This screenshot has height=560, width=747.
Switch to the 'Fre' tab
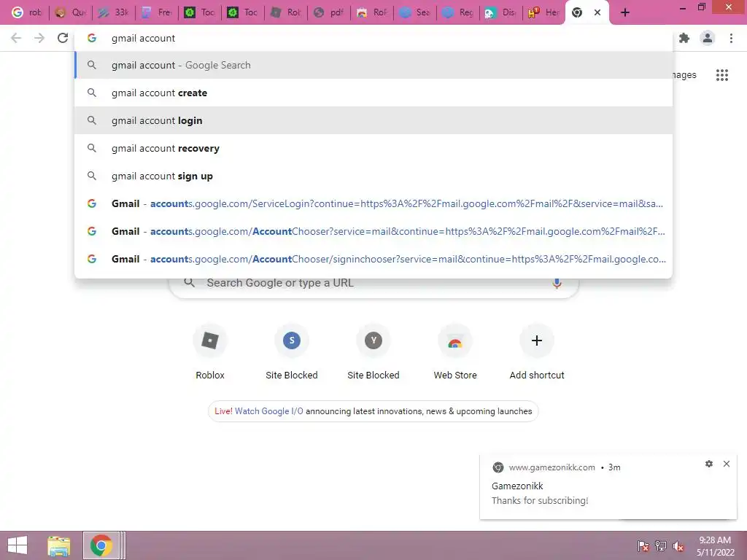(x=156, y=12)
